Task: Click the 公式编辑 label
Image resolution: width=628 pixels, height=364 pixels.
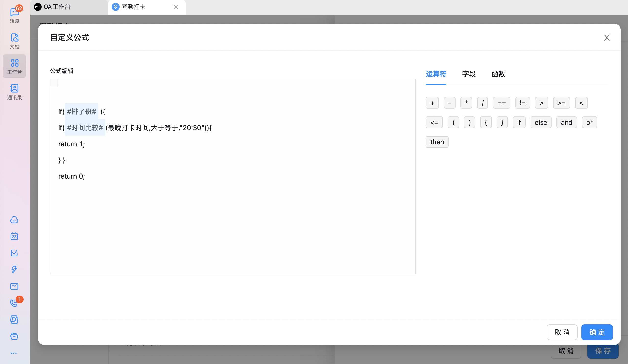Action: point(61,71)
